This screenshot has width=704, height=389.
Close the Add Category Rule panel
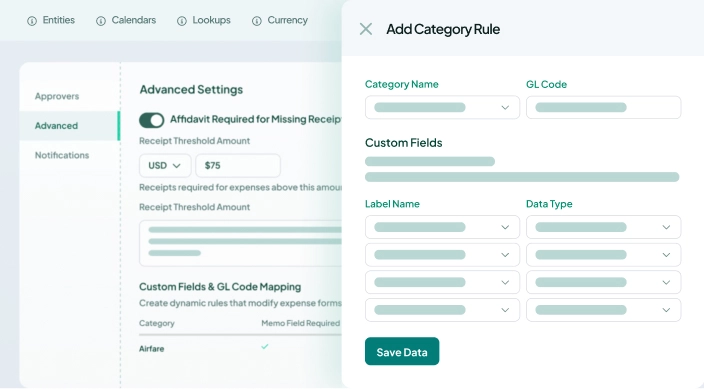click(x=366, y=29)
